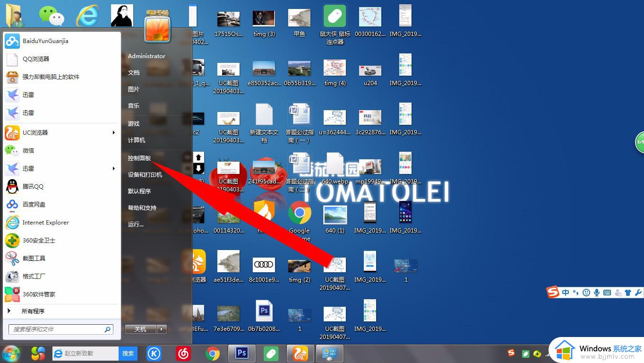Open 默认程序 settings

[139, 191]
